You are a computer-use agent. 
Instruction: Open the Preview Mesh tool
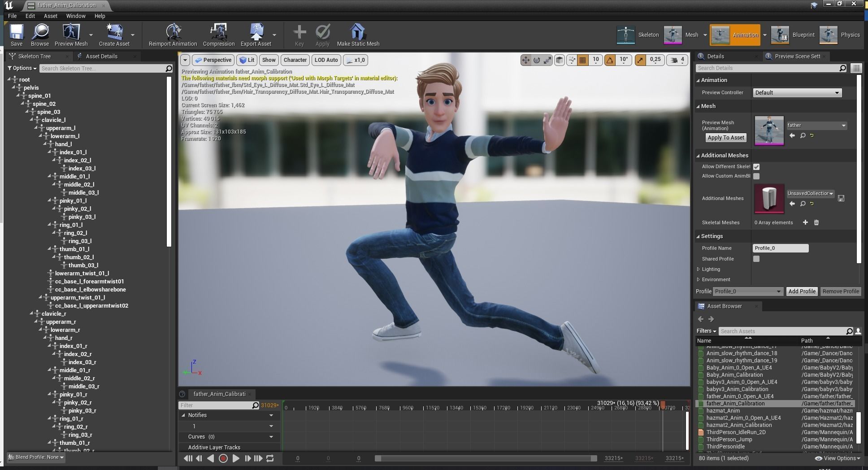(71, 35)
